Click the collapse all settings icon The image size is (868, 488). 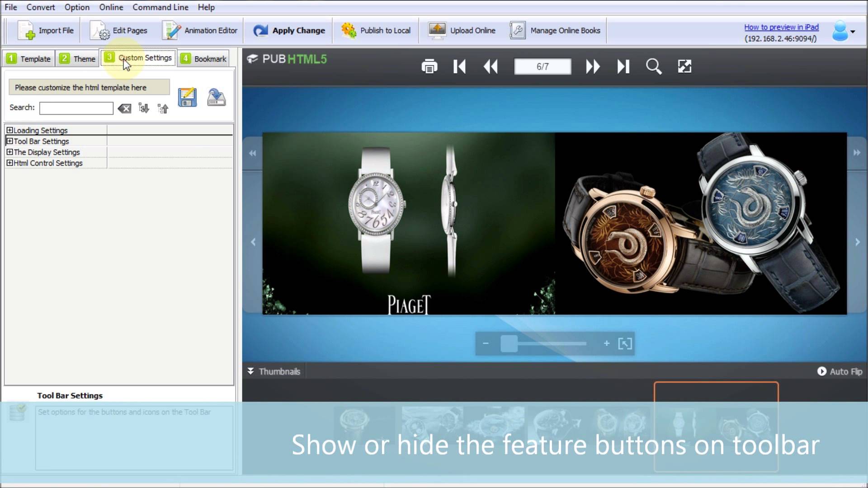[163, 108]
